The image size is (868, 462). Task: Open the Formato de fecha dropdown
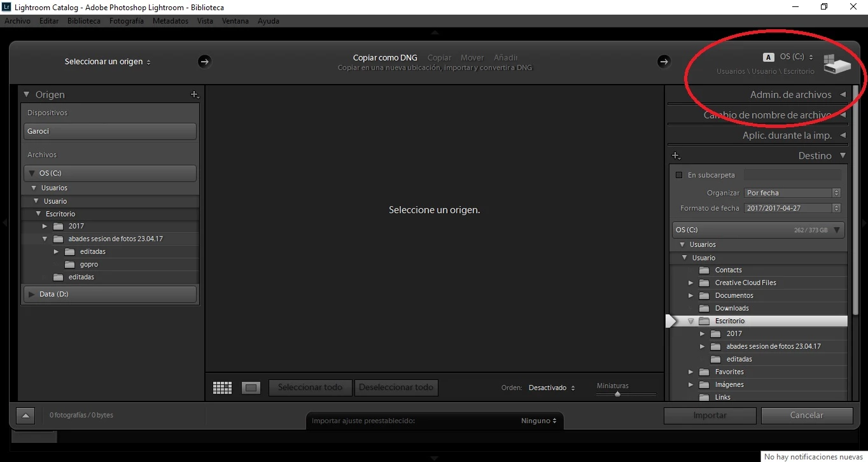coord(792,208)
